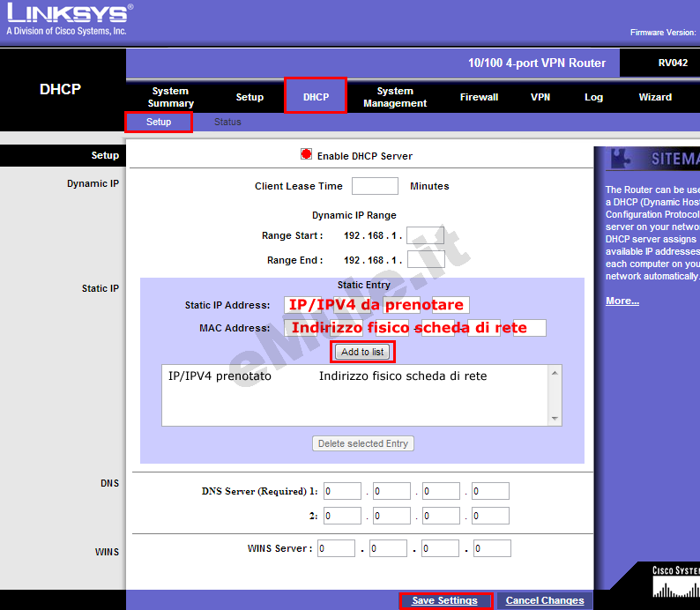Click first octet of DNS Server 1
The image size is (700, 610).
tap(342, 491)
